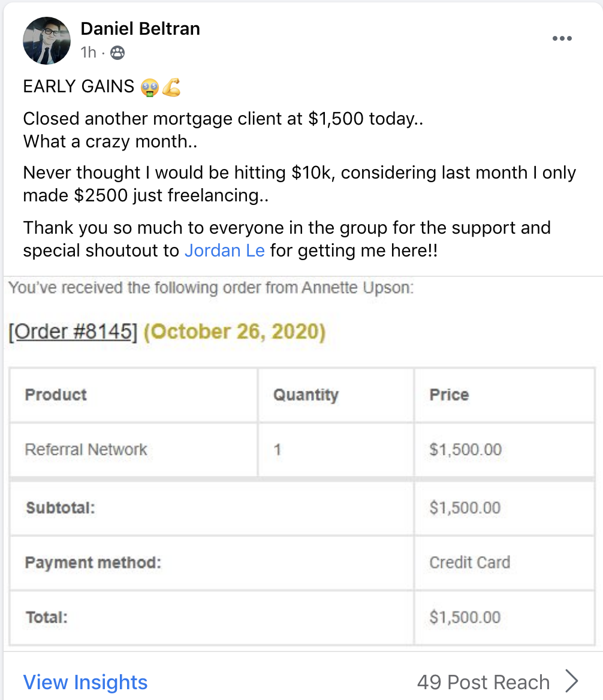Open the Order #8145 link
This screenshot has height=700, width=603.
pos(73,331)
